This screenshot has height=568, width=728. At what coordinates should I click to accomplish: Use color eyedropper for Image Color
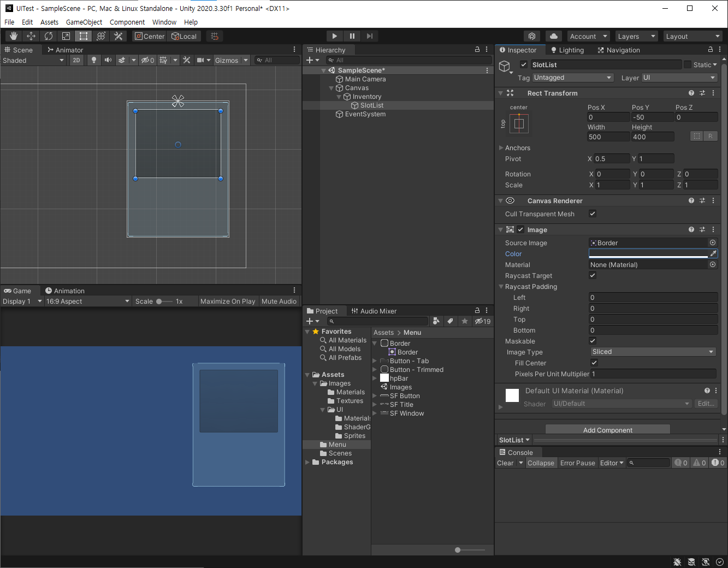tap(713, 253)
